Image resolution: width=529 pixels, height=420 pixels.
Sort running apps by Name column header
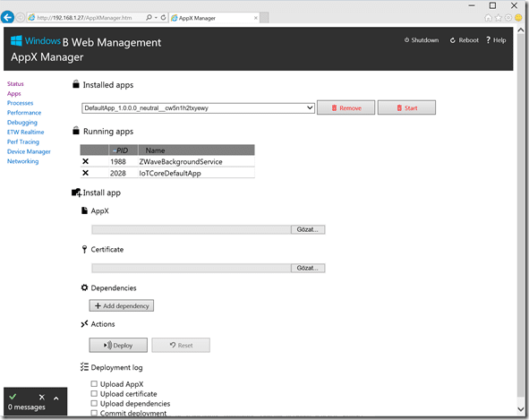point(196,150)
